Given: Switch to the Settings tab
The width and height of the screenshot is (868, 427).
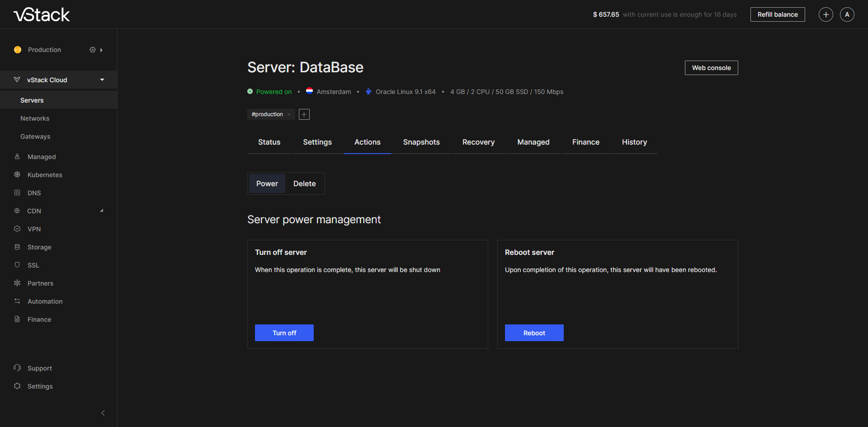Looking at the screenshot, I should 317,142.
